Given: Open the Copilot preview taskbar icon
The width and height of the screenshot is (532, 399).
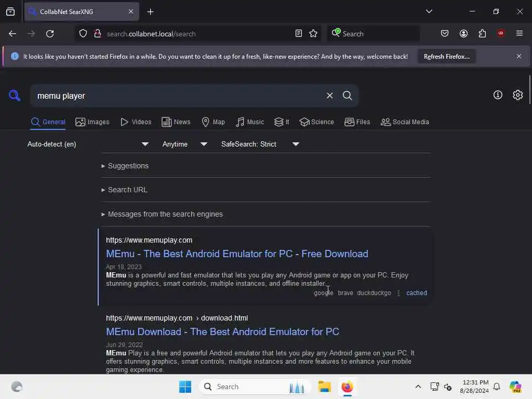Looking at the screenshot, I should [515, 387].
